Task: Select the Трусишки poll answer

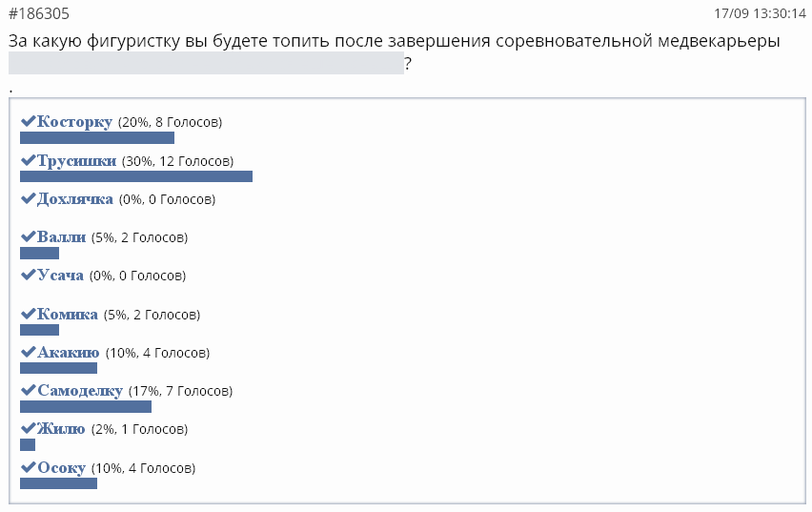Action: click(x=77, y=161)
